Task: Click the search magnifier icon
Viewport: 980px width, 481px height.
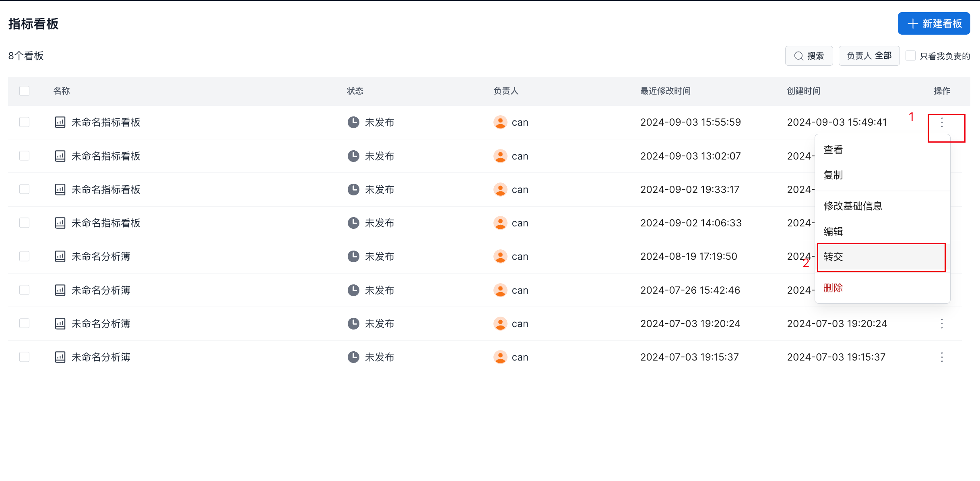Action: [x=798, y=56]
